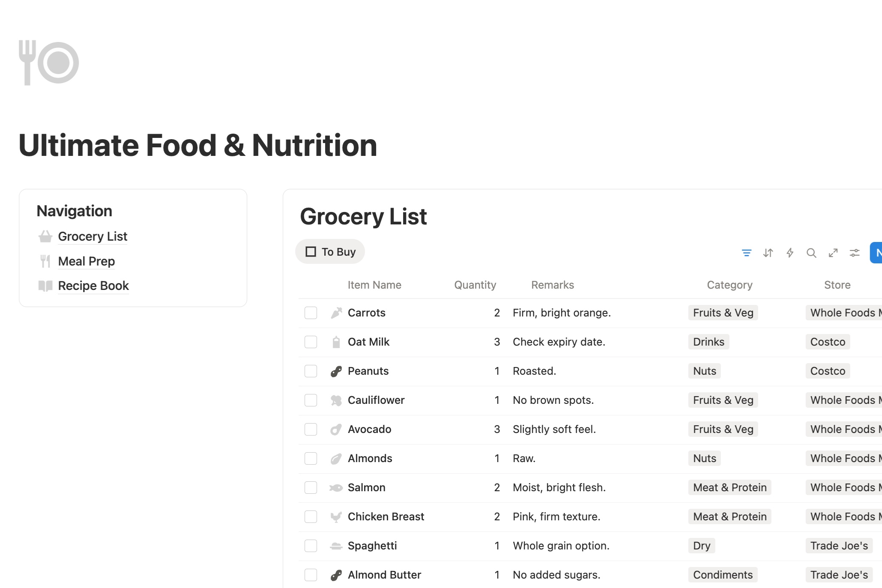The image size is (882, 588).
Task: Open the Costco store tag for Peanuts
Action: 828,371
